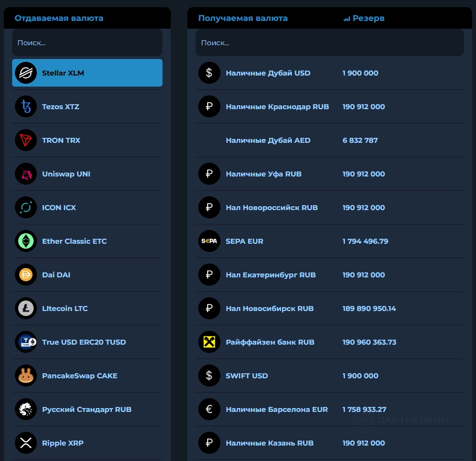The width and height of the screenshot is (476, 461).
Task: Choose SWIFT USD label
Action: [x=246, y=376]
